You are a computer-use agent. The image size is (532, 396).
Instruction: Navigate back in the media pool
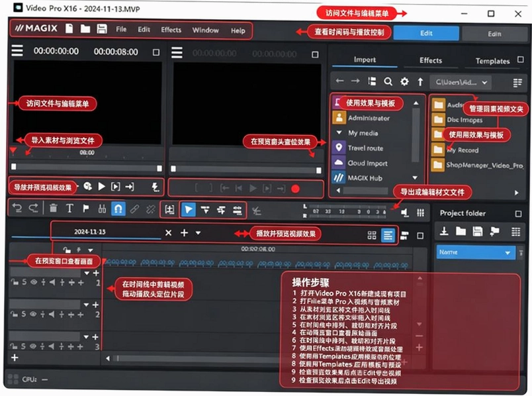339,81
